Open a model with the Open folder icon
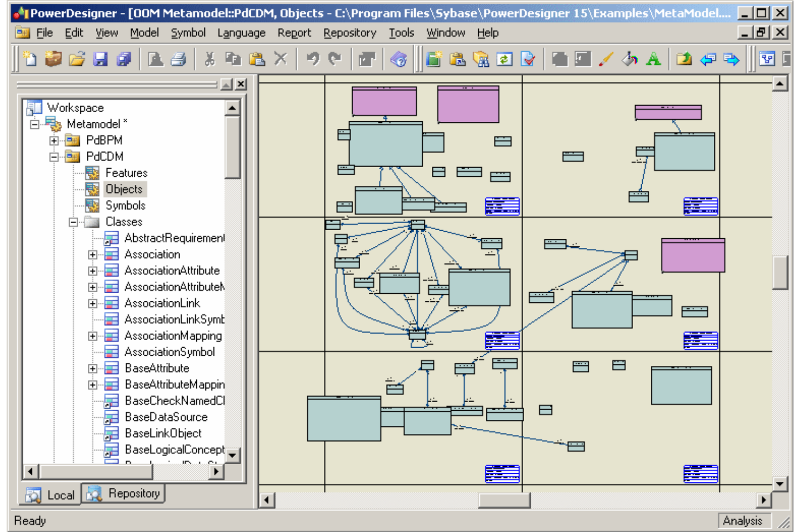Screen dimensions: 798x532 78,60
